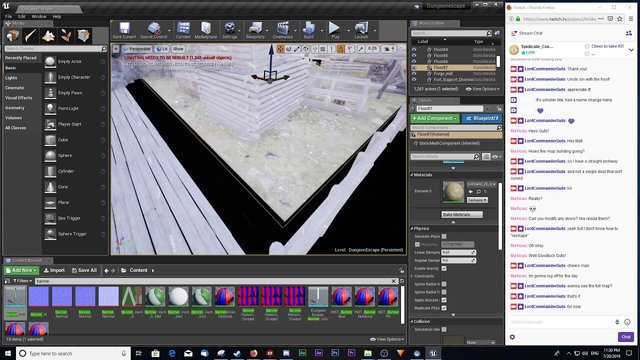Click the Element 0 material thumbnail
640x360 pixels.
coord(453,192)
